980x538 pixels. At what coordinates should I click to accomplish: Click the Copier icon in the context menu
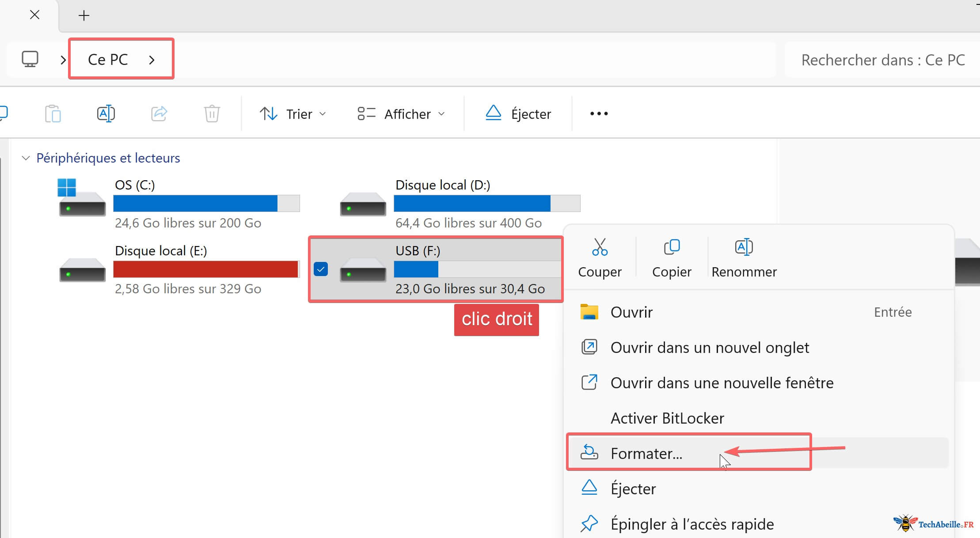(671, 247)
